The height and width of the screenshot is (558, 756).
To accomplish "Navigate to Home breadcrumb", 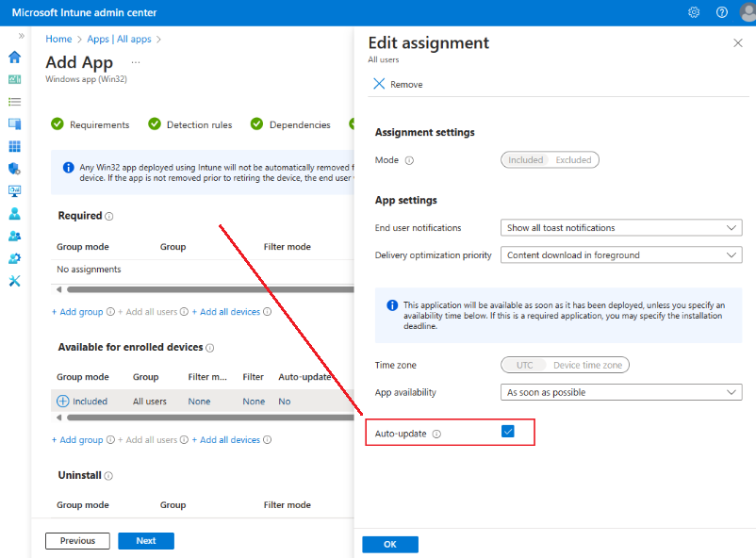I will click(58, 39).
